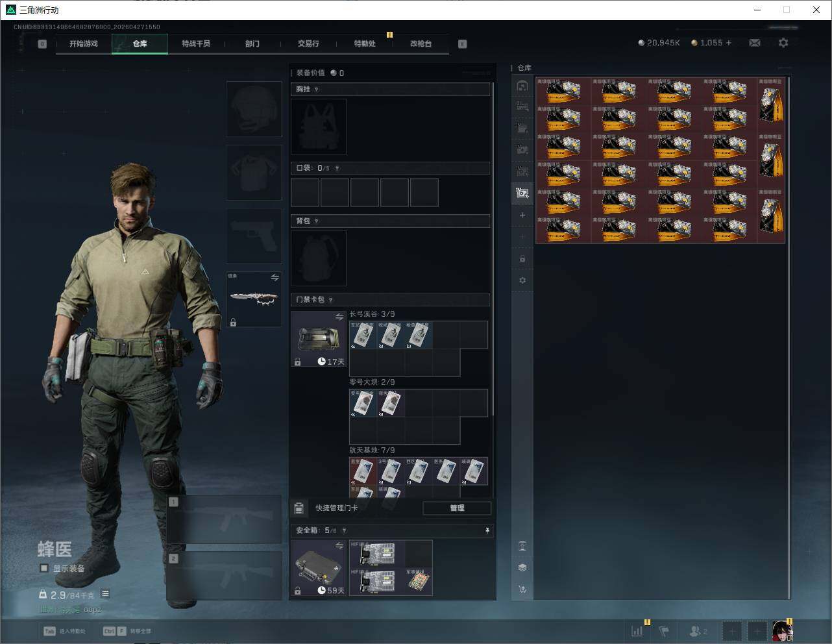This screenshot has height=644, width=832.
Task: Click the help icon beside 门禁卡包
Action: (331, 300)
